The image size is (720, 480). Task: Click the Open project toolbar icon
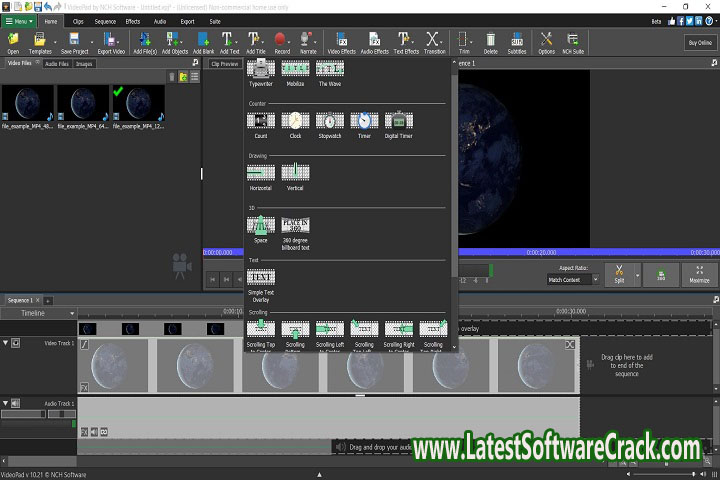click(x=13, y=43)
